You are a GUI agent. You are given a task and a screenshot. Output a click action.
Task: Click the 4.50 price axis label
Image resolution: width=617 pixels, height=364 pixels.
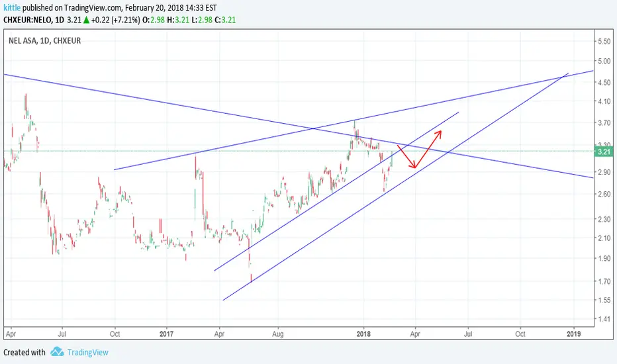(604, 82)
